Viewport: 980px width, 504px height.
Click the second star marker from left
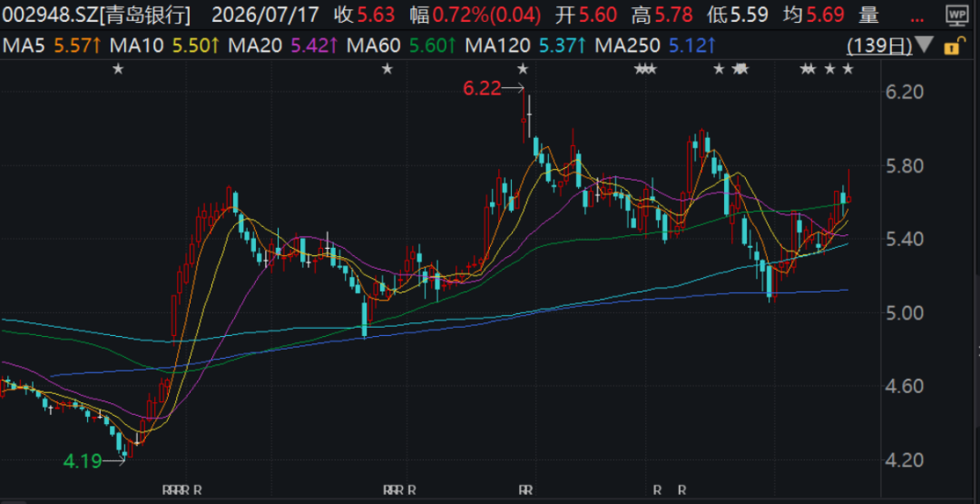click(x=387, y=69)
